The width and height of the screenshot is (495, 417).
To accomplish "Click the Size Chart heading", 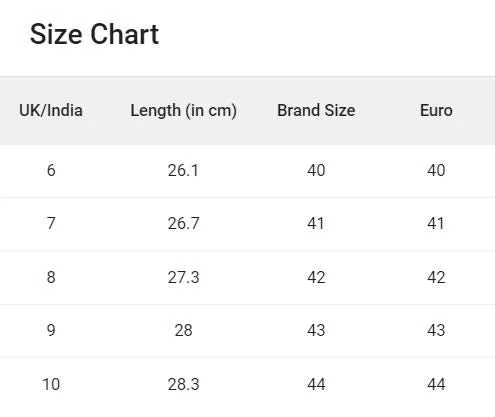I will coord(94,34).
